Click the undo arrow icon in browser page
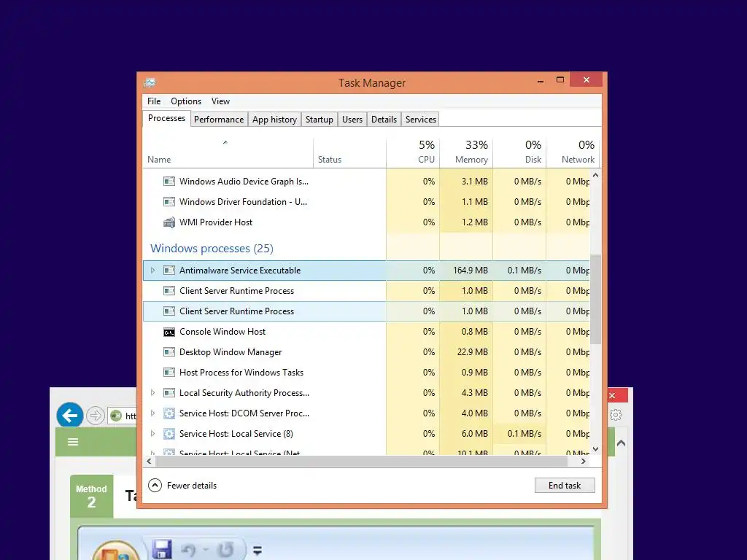This screenshot has height=560, width=747. tap(189, 551)
